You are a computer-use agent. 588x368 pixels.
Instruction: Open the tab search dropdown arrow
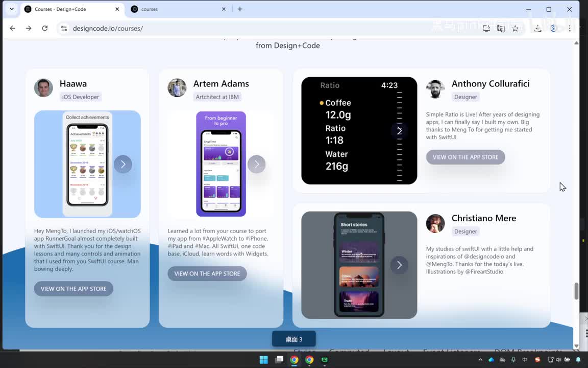(12, 9)
